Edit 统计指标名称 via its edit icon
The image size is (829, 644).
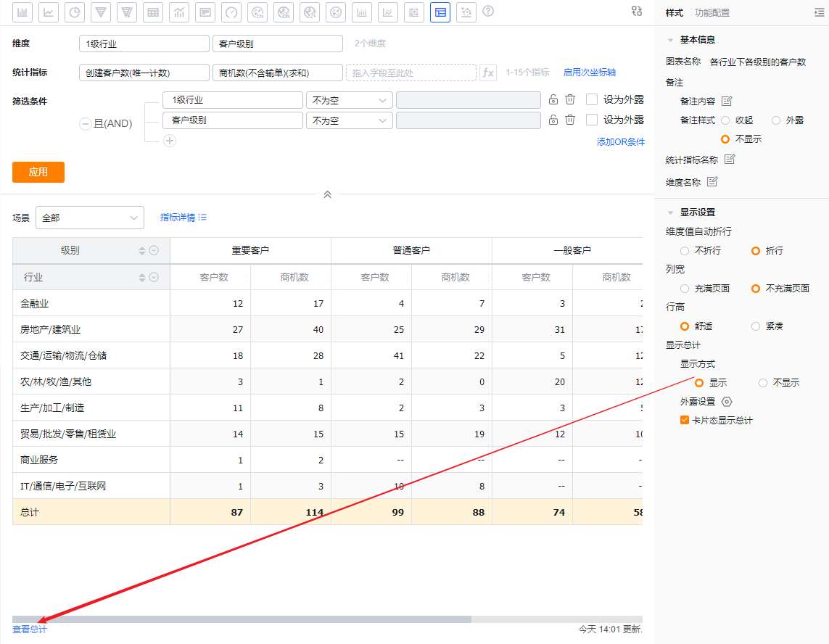coord(730,159)
